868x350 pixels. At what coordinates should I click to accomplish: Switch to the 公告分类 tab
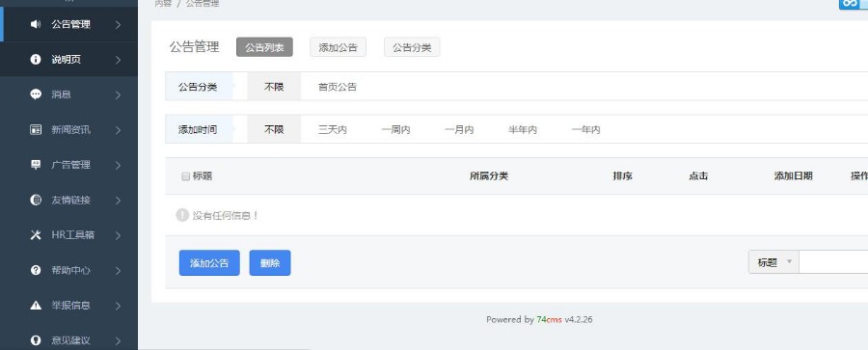(x=412, y=47)
